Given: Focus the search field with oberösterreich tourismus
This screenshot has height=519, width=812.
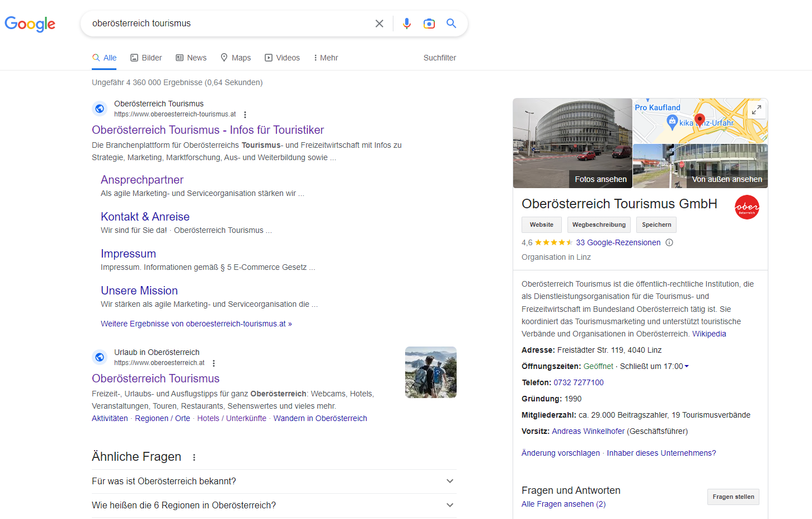Looking at the screenshot, I should click(x=229, y=24).
